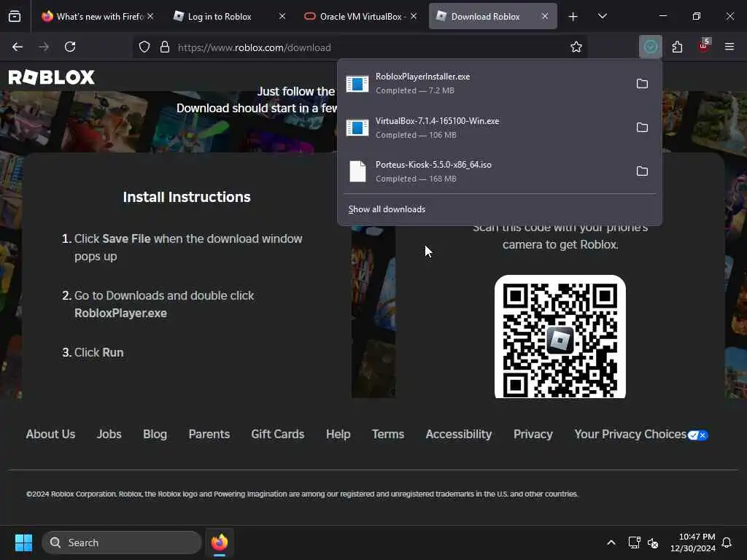Open a new browser tab

[x=573, y=17]
